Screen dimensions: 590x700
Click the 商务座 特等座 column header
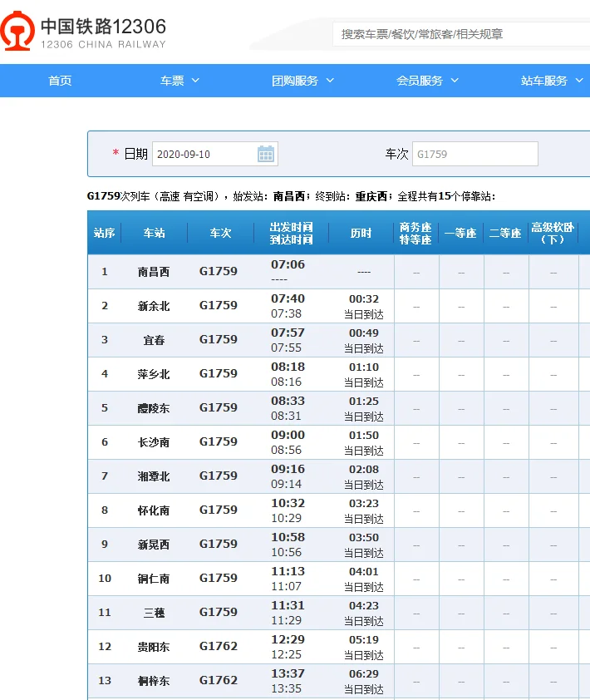pyautogui.click(x=415, y=233)
